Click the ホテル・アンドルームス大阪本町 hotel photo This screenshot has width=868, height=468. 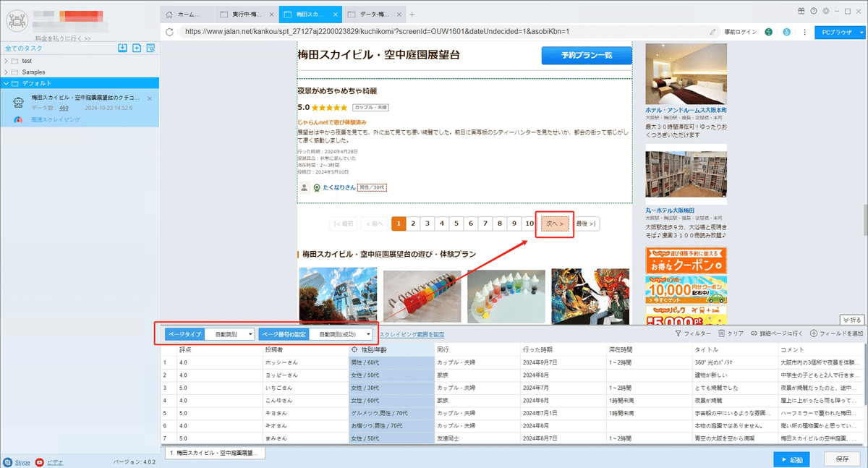tap(686, 75)
